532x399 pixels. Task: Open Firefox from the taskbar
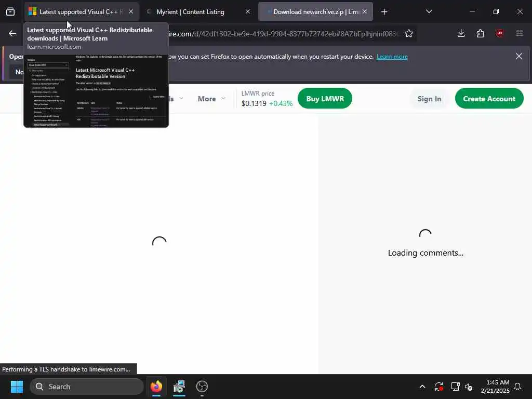(x=156, y=387)
